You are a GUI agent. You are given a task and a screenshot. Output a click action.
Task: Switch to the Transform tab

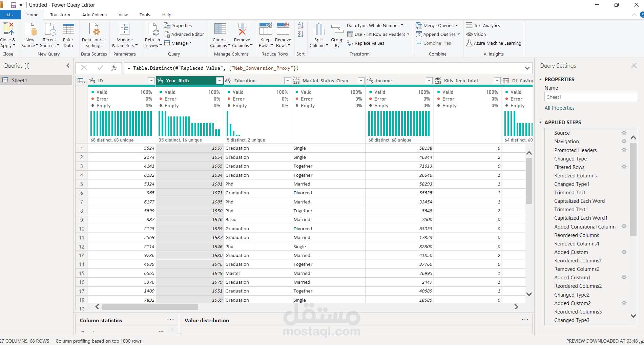click(x=60, y=15)
